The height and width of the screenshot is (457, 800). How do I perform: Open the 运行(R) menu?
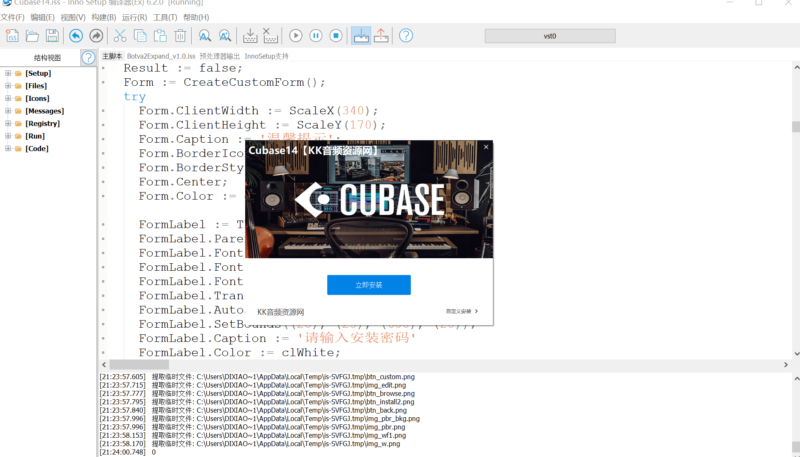pyautogui.click(x=134, y=17)
